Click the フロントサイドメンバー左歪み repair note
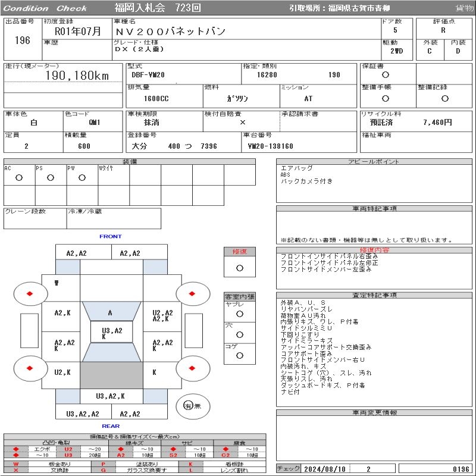This screenshot has height=476, width=476. [x=325, y=270]
